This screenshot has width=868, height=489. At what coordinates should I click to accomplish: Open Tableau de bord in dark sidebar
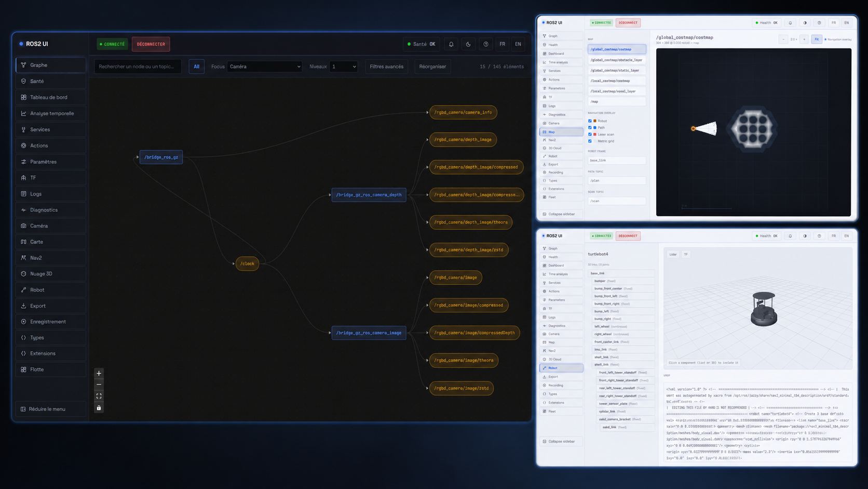(50, 97)
